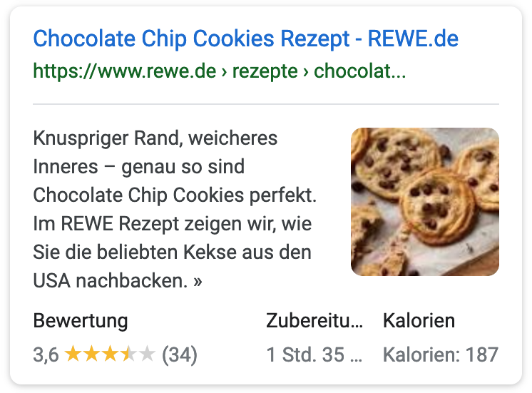Click the (34) review count

pyautogui.click(x=180, y=355)
